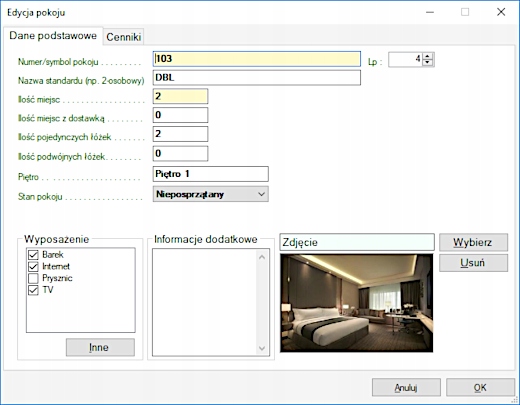The image size is (520, 405).
Task: Enable the Prysznic checkbox
Action: [x=33, y=278]
